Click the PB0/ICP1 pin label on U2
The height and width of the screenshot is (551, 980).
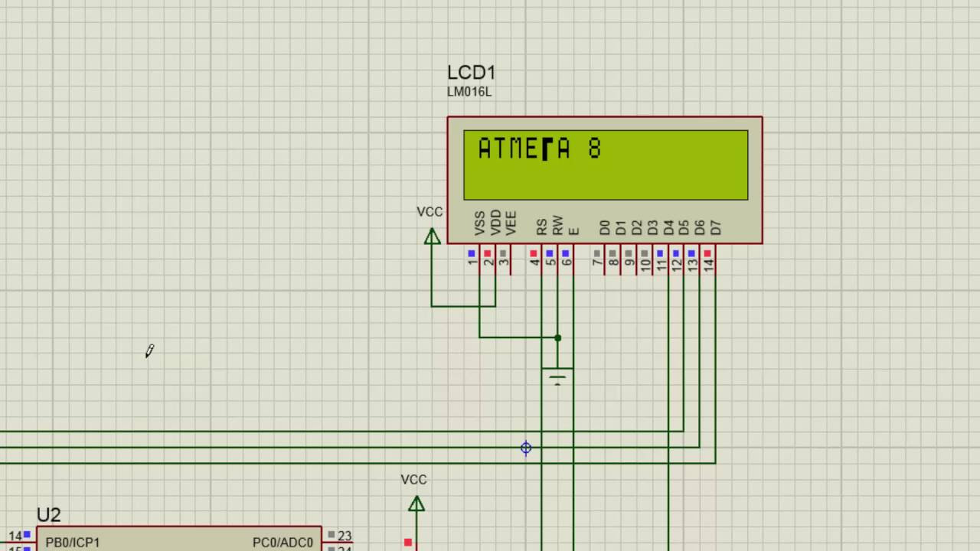pyautogui.click(x=73, y=543)
